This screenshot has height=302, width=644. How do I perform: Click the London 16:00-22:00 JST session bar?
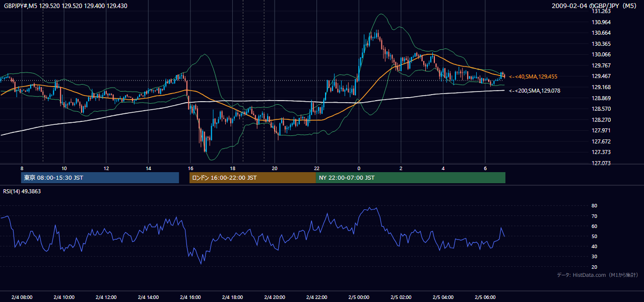click(252, 178)
